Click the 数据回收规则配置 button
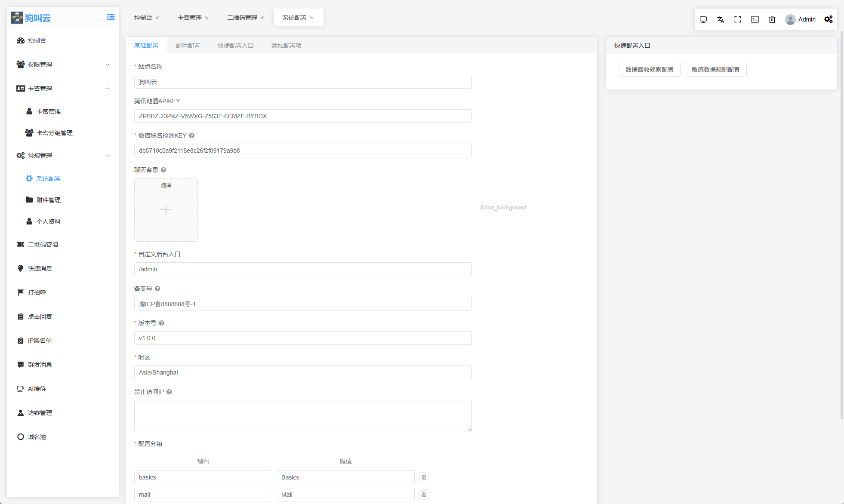Viewport: 844px width, 504px height. pos(649,70)
